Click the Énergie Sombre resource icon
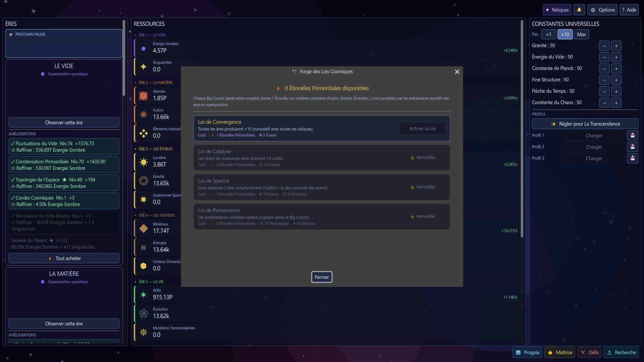 pyautogui.click(x=144, y=48)
